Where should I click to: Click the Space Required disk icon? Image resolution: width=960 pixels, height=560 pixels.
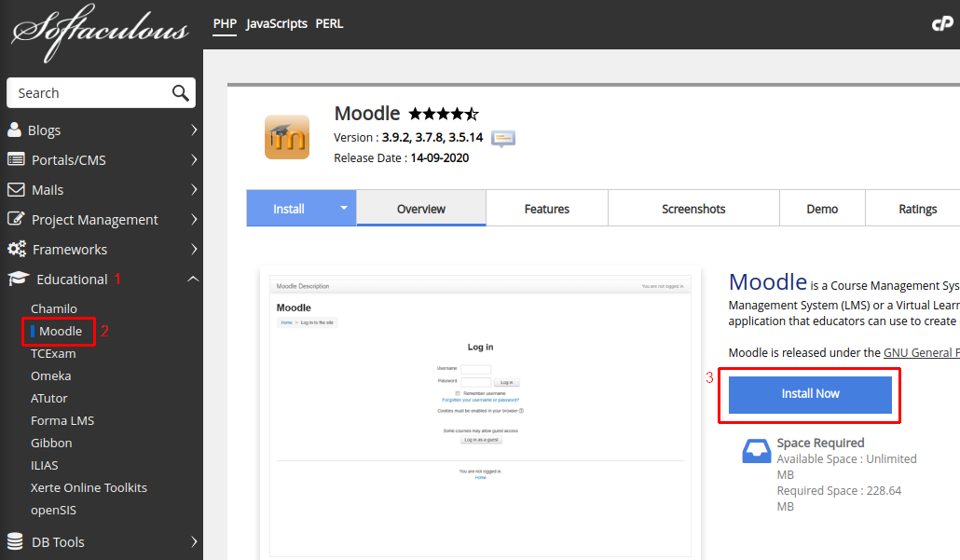(757, 451)
